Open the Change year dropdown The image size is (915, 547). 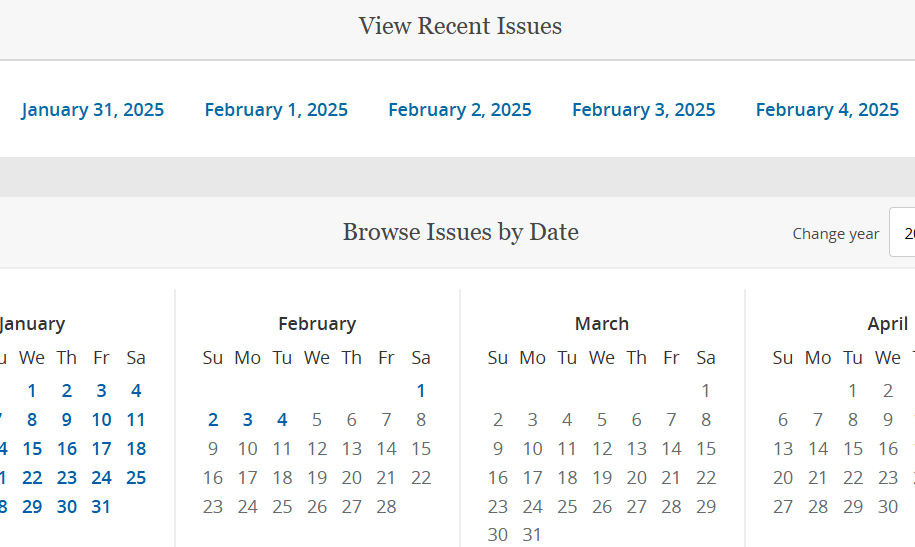pos(902,233)
